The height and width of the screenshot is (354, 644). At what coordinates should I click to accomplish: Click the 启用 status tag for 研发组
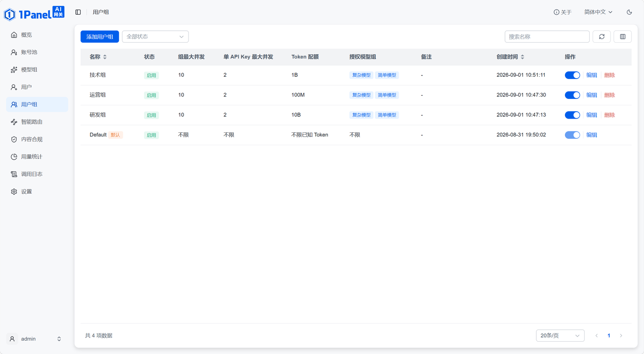click(151, 115)
